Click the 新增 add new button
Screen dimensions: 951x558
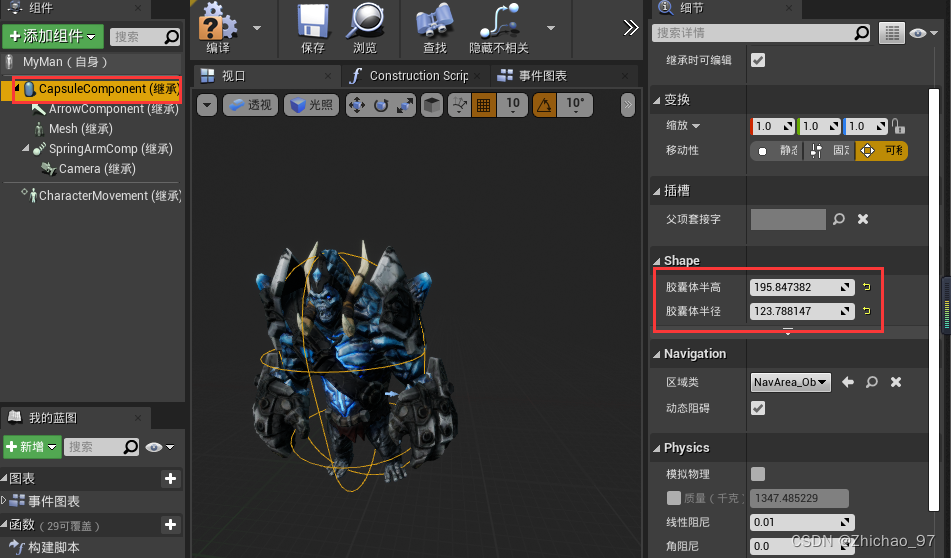tap(32, 447)
